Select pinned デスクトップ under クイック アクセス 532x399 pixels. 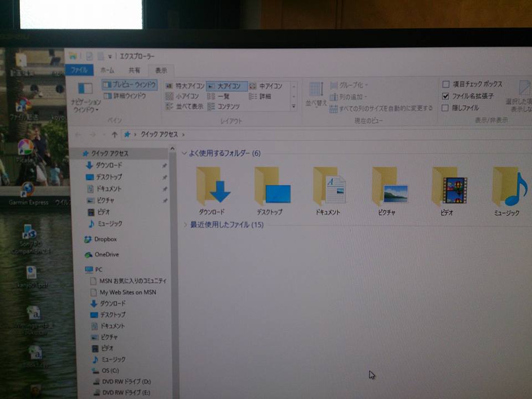[x=104, y=177]
